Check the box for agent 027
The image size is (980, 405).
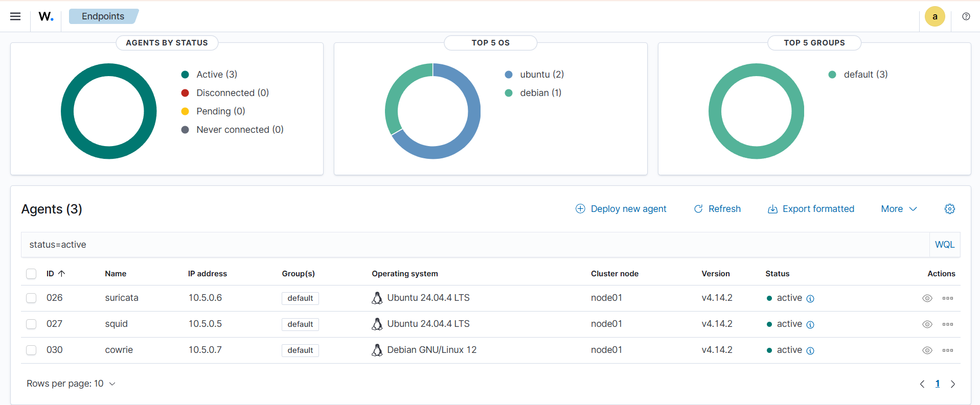pyautogui.click(x=31, y=324)
